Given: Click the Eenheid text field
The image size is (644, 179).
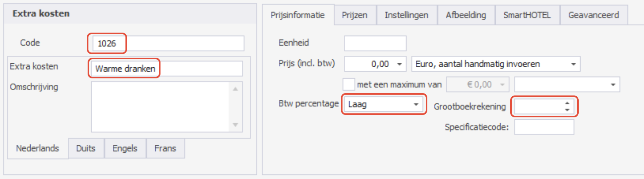Looking at the screenshot, I should [375, 43].
